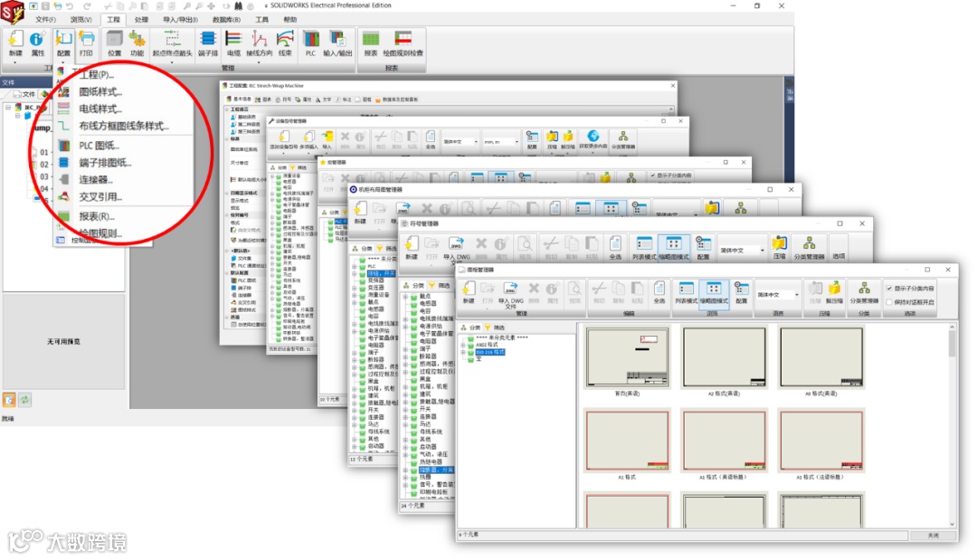Run 绘图规则检查 design rule check
This screenshot has width=977, height=560.
403,43
